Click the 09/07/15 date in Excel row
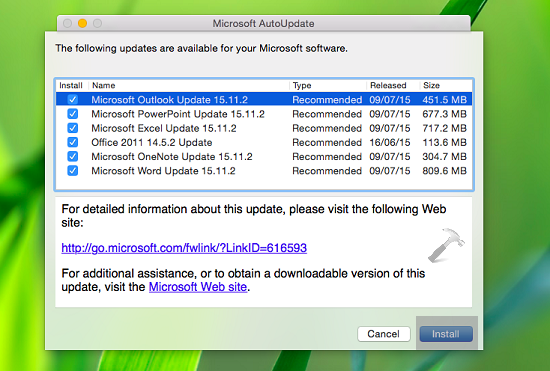Viewport: 550px width, 371px height. point(390,128)
